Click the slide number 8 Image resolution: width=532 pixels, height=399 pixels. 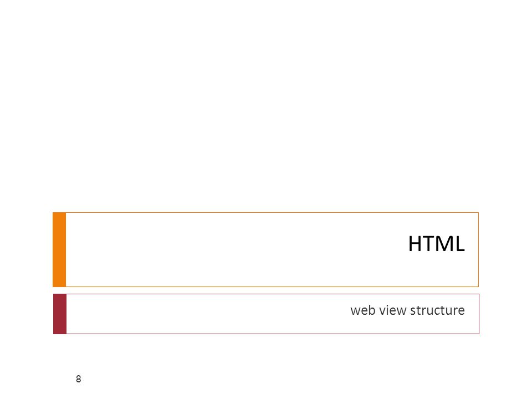click(x=78, y=379)
